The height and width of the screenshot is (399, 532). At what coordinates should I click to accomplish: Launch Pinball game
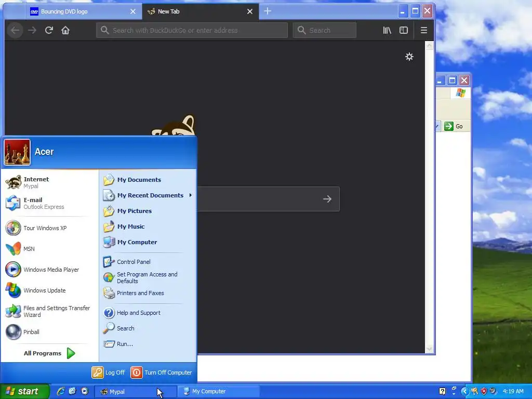(x=49, y=332)
